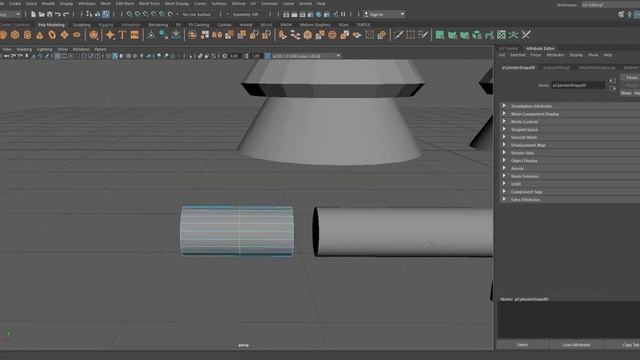Click the SVG import shelf icon
The height and width of the screenshot is (360, 640).
click(x=135, y=35)
